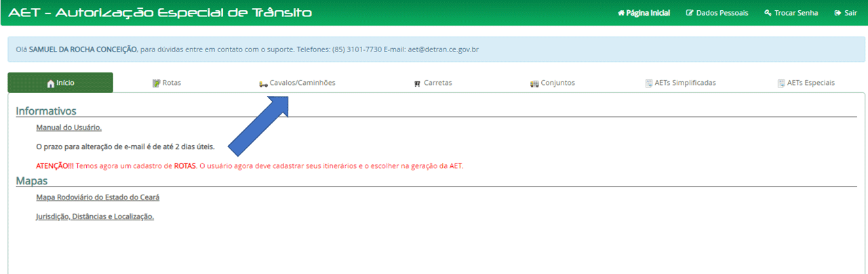This screenshot has width=868, height=274.
Task: Click the truck icon beside Cavalos/Caminhões
Action: tap(263, 83)
